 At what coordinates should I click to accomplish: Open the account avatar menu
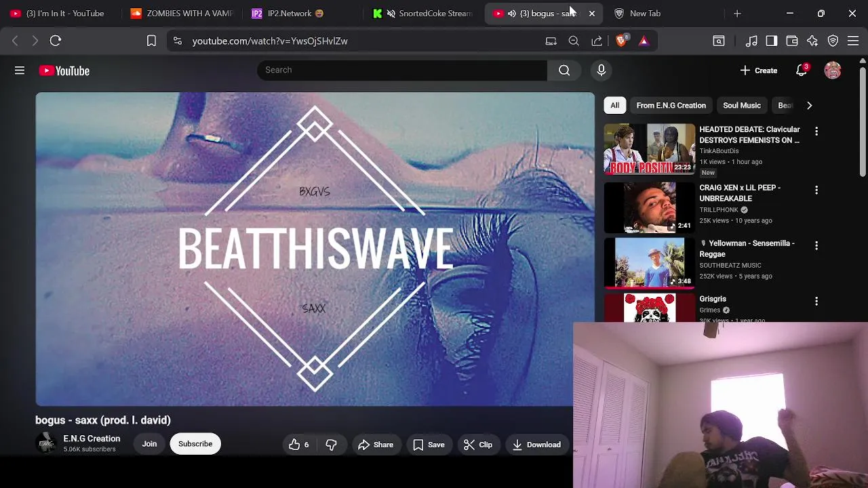click(x=833, y=70)
